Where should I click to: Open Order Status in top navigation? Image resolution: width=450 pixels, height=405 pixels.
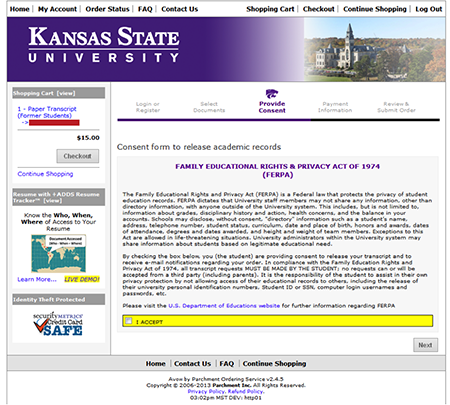point(107,9)
